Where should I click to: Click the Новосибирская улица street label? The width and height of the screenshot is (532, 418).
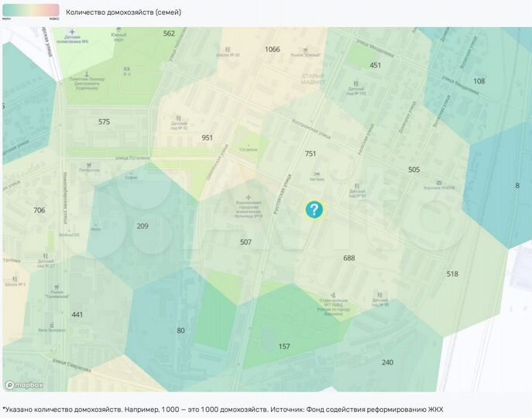(65, 198)
